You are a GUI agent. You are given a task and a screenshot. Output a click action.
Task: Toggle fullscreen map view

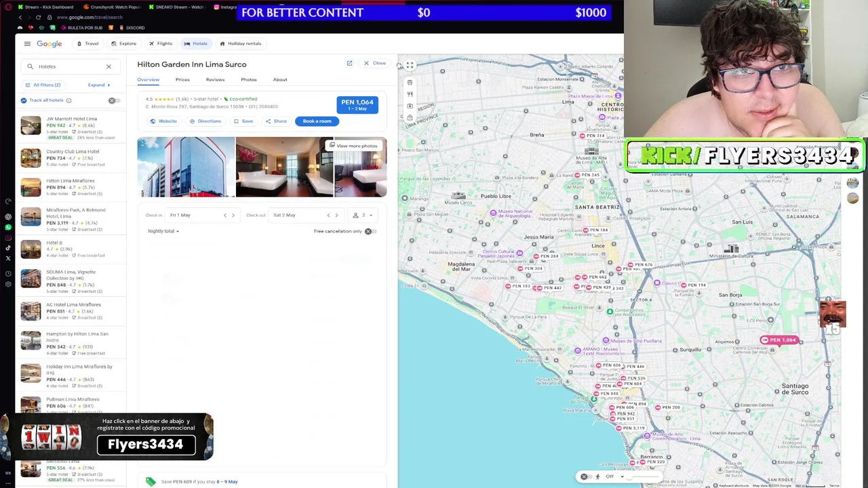[410, 65]
